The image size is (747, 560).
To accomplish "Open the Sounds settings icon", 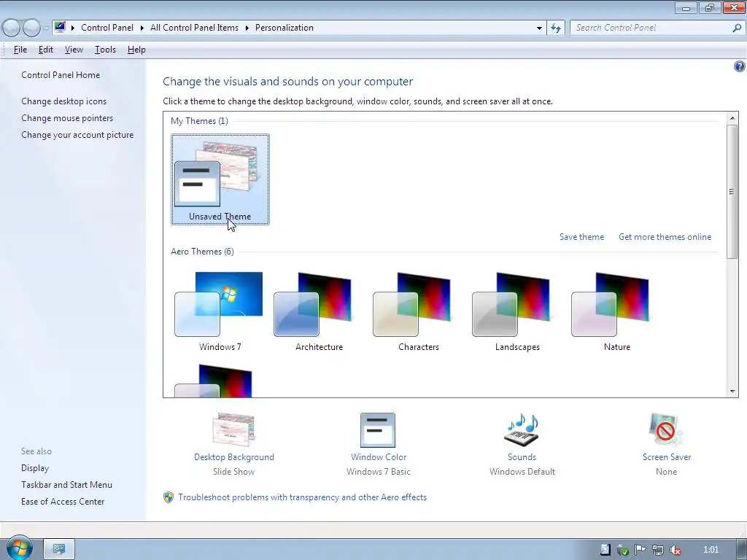I will tap(522, 429).
